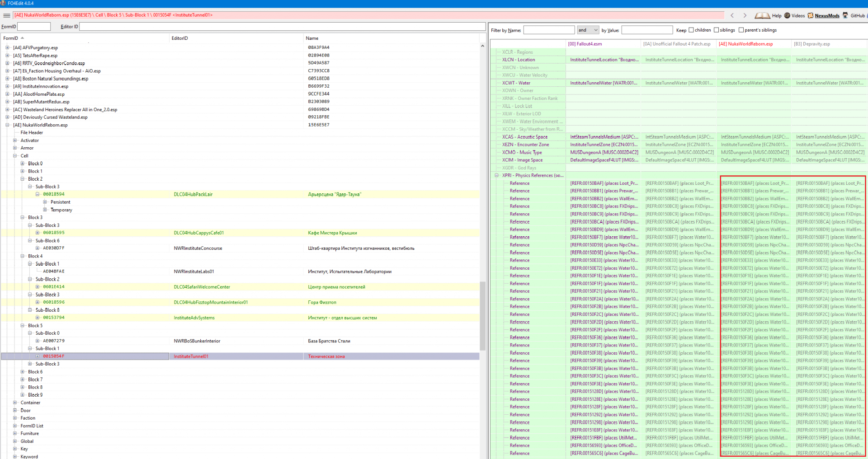Open Help via the book icon
868x459 pixels.
(x=762, y=15)
